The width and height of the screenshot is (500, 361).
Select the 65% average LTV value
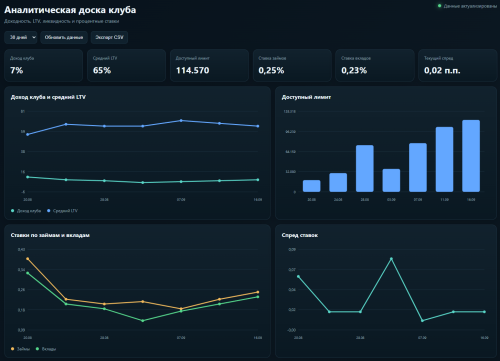click(x=102, y=70)
